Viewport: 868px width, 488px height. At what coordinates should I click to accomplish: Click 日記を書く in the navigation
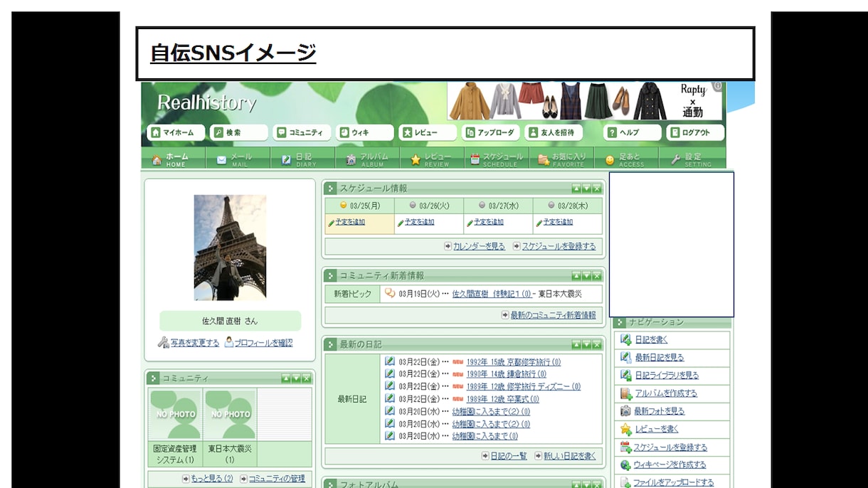point(651,340)
